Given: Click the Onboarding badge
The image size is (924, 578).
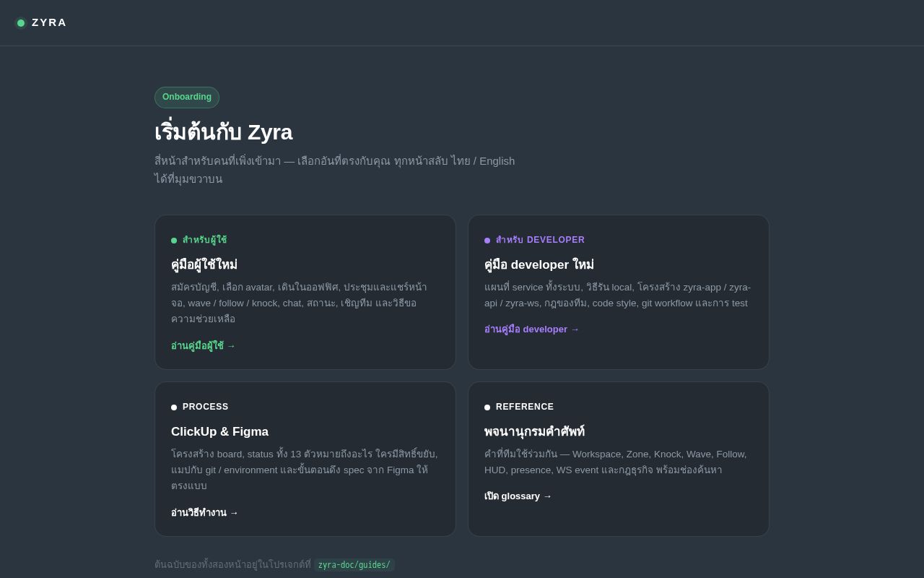Looking at the screenshot, I should tap(187, 98).
